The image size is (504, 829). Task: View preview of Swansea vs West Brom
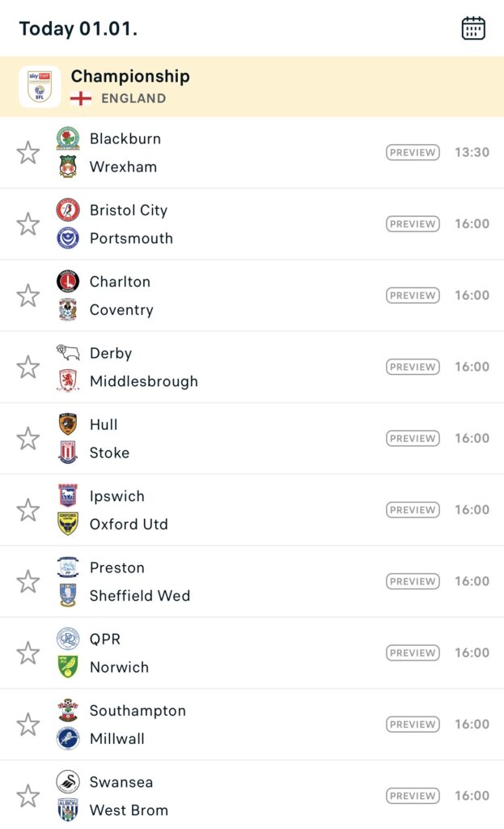[413, 796]
